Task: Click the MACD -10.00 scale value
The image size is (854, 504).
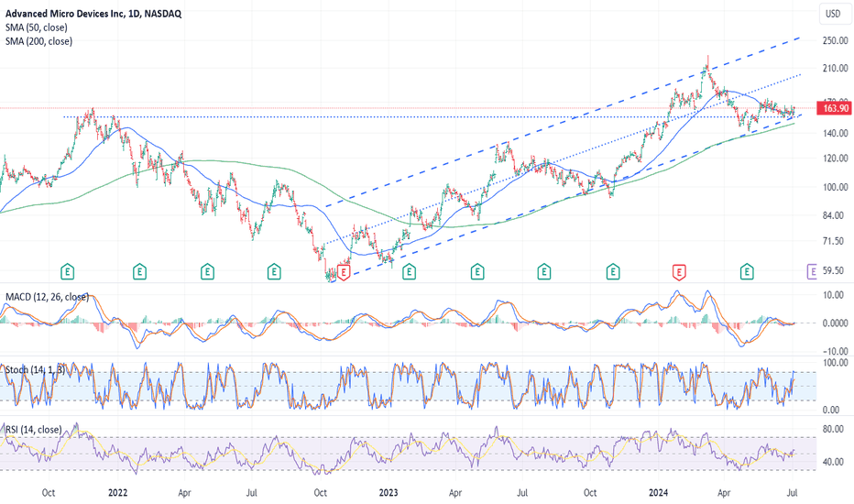Action: [x=836, y=352]
